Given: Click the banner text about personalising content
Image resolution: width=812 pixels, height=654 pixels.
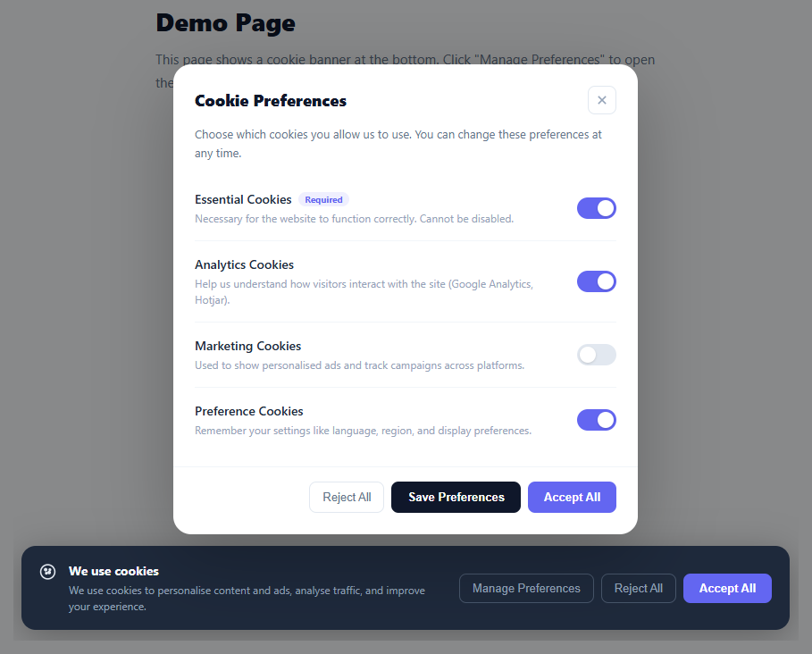Looking at the screenshot, I should 247,598.
